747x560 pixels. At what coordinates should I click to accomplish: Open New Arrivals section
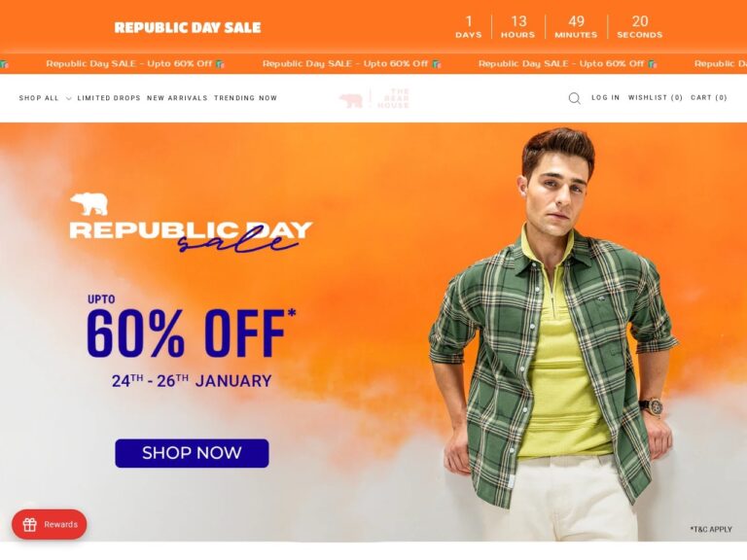click(177, 98)
